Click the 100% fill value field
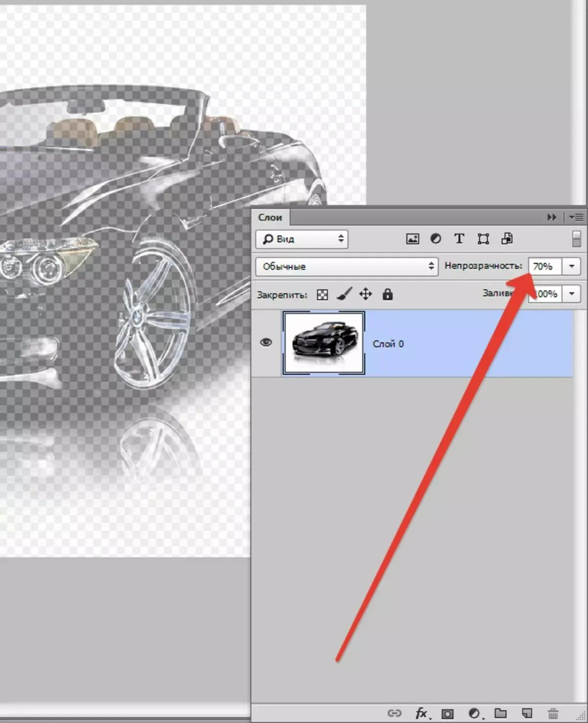588x723 pixels. tap(545, 294)
